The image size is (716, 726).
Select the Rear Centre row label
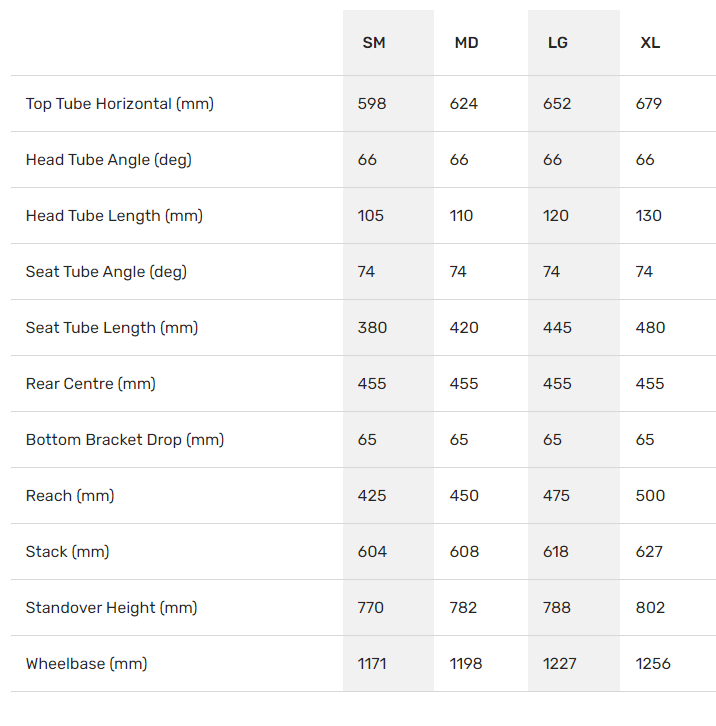click(x=91, y=384)
